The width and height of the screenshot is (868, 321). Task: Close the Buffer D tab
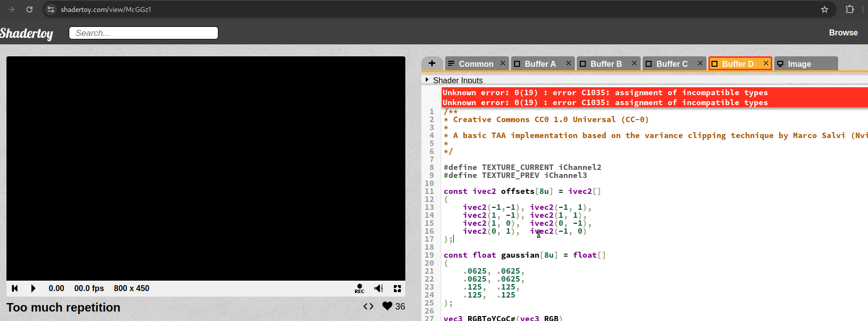[766, 63]
